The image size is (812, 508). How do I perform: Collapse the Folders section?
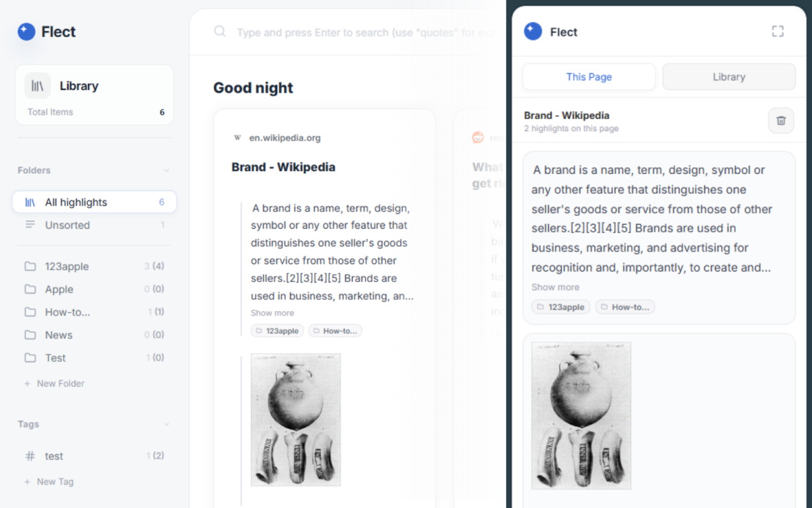click(x=166, y=170)
